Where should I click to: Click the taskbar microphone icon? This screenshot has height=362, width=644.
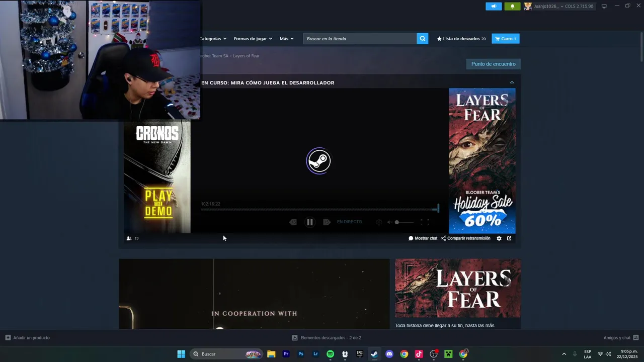coord(575,354)
